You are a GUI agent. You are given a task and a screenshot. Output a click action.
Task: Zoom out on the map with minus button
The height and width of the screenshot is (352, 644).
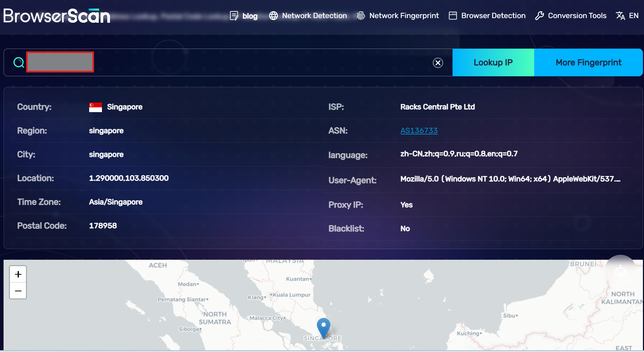tap(18, 290)
